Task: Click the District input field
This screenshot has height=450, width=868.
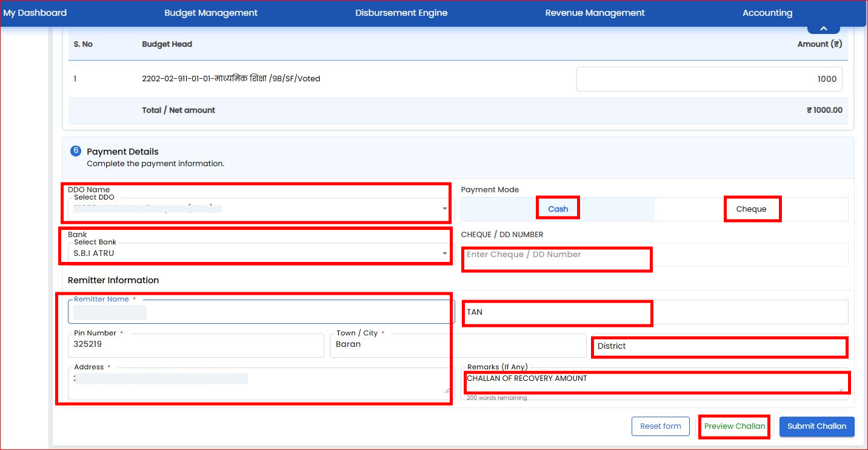Action: point(719,346)
